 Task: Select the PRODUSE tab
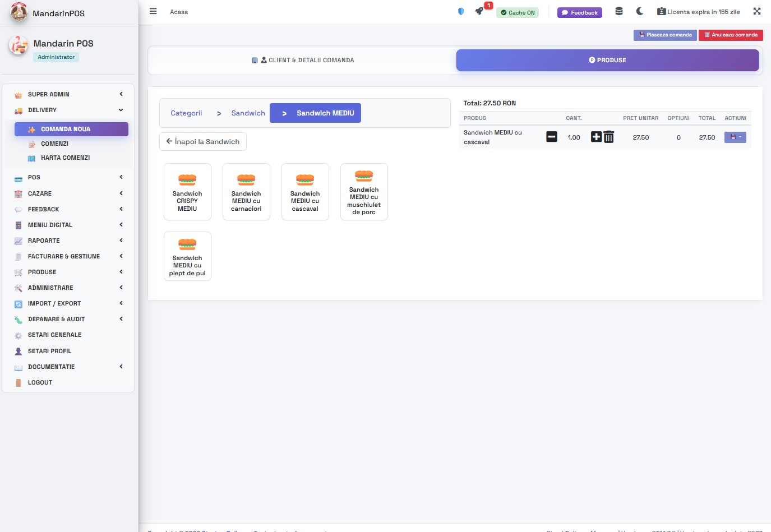pos(607,60)
